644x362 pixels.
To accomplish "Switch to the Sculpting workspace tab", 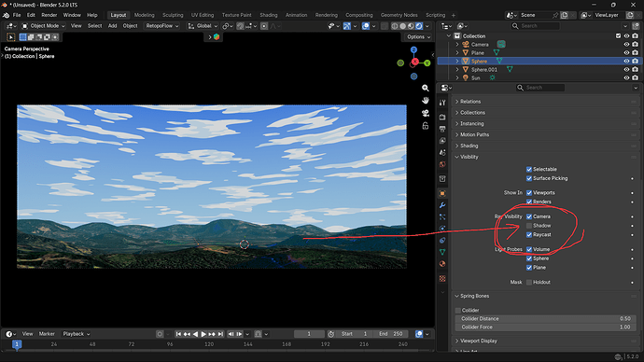I will [173, 15].
